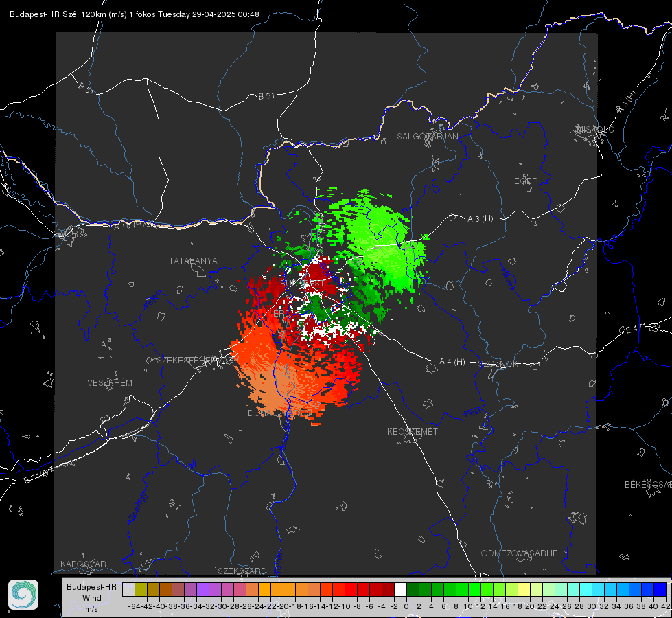The width and height of the screenshot is (672, 618).
Task: Click the radar title text with date 29-04-2025
Action: [x=134, y=14]
